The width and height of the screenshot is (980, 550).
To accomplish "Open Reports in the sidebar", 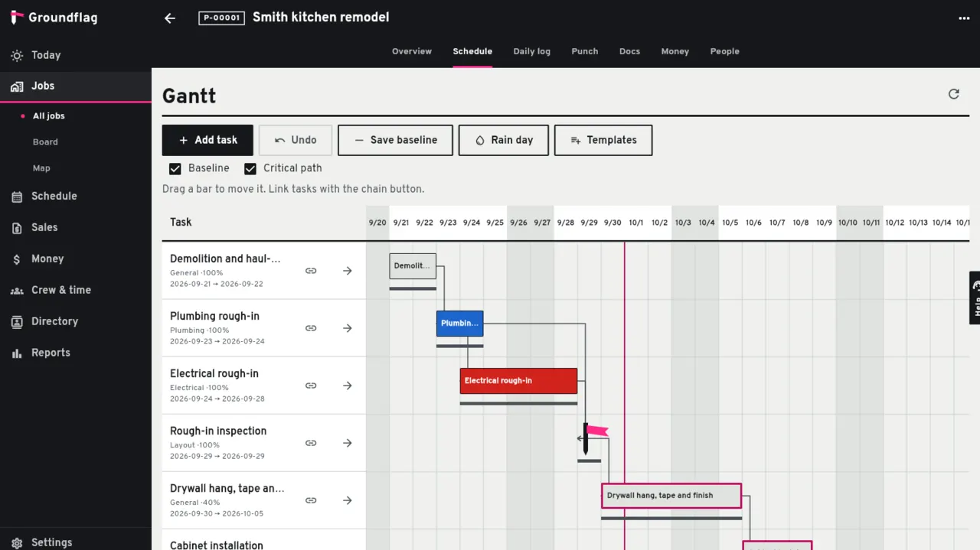I will point(76,353).
